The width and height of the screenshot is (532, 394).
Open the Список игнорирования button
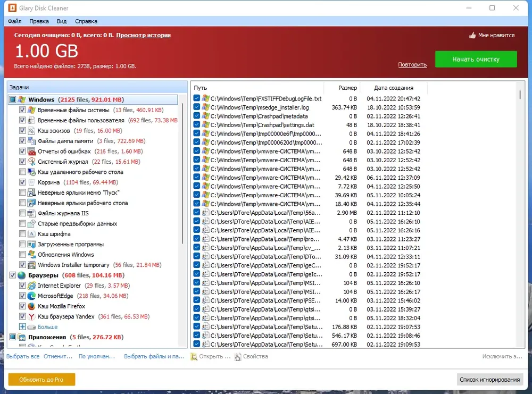click(489, 380)
